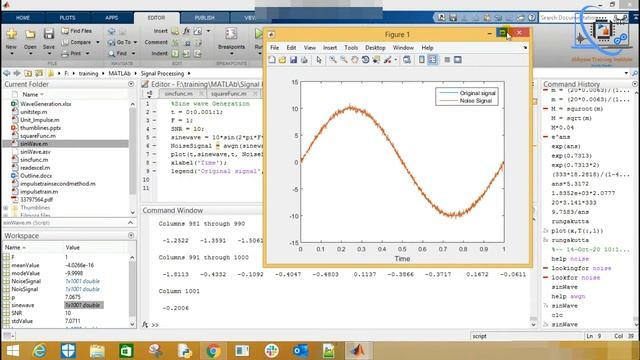Toggle Insert Legend in Figure 1 toolbar
Image resolution: width=640 pixels, height=360 pixels.
coord(432,60)
